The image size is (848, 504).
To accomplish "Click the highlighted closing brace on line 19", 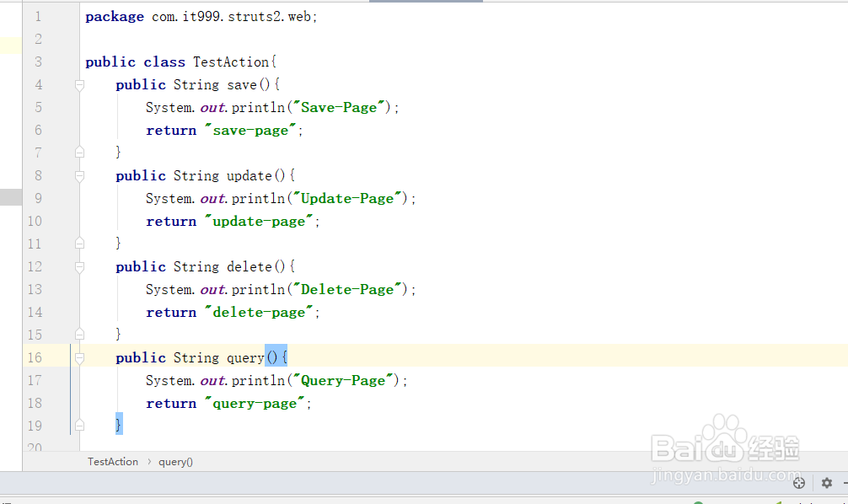I will point(119,424).
